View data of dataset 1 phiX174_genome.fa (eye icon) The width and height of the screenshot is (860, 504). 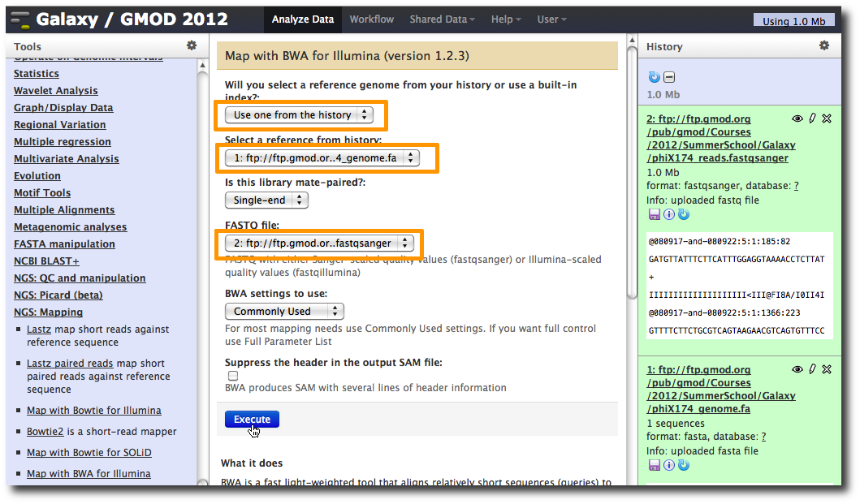797,369
